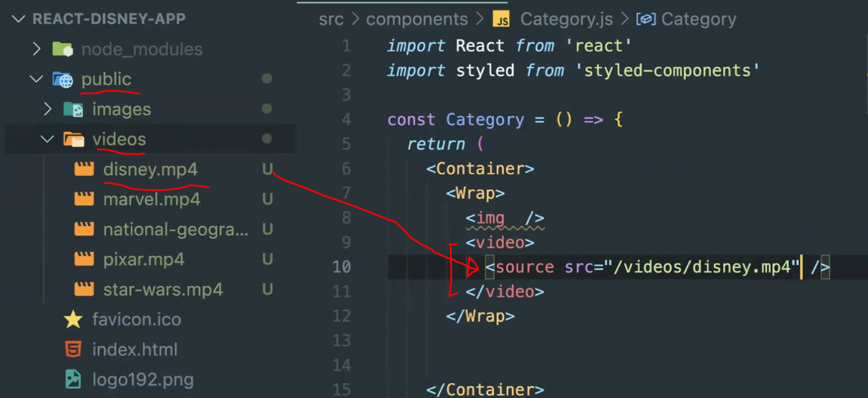The width and height of the screenshot is (868, 398).
Task: Click the JS icon in breadcrumb
Action: point(502,20)
